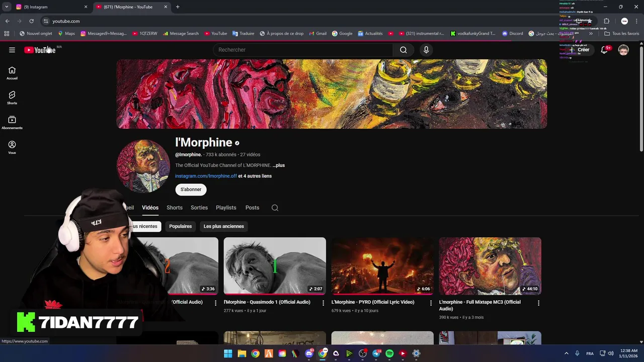This screenshot has height=362, width=644.
Task: Click the Créer button
Action: click(579, 50)
